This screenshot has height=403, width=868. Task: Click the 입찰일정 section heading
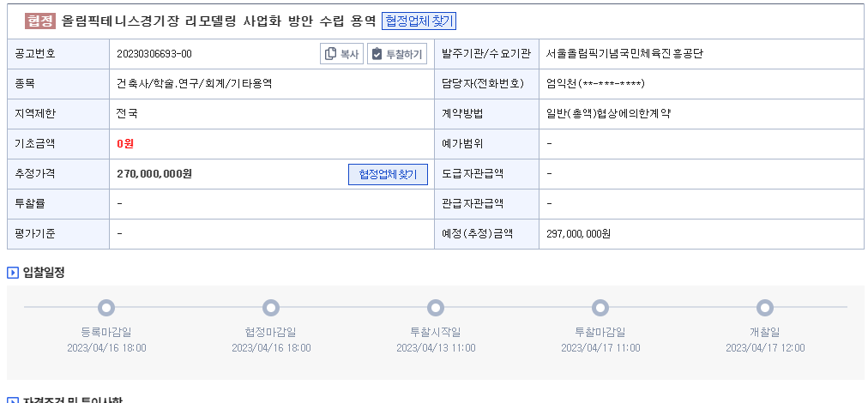pyautogui.click(x=44, y=273)
